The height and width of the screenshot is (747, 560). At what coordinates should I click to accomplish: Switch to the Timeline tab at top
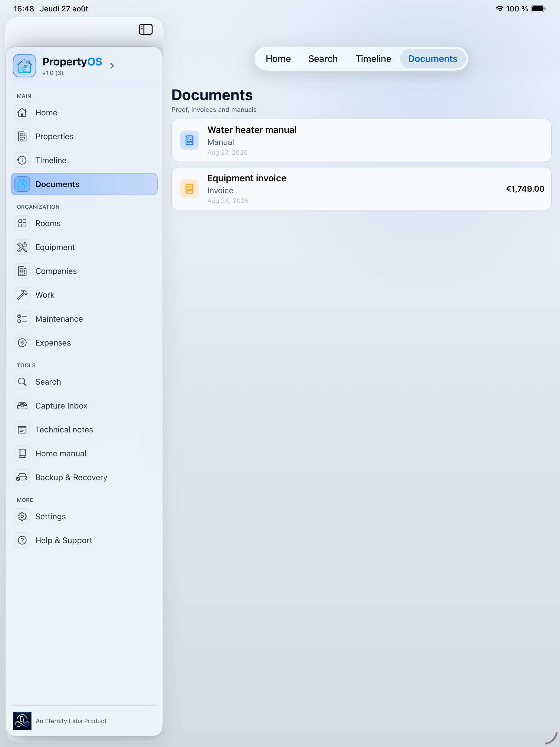click(373, 59)
